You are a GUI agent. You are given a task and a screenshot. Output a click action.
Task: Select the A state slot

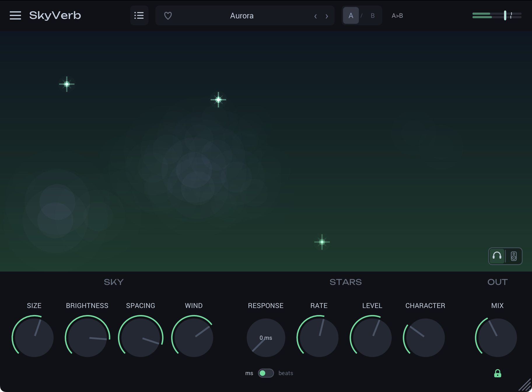click(x=351, y=15)
